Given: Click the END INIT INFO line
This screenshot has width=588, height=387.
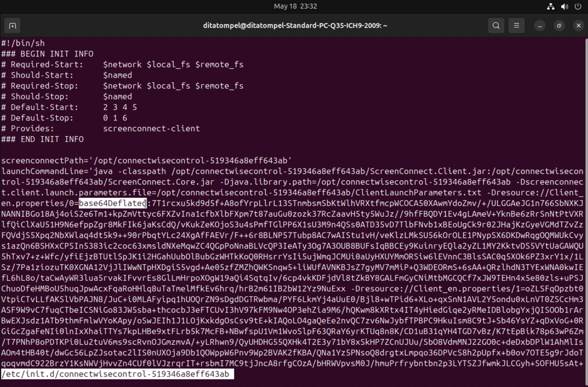Looking at the screenshot, I should [42, 139].
